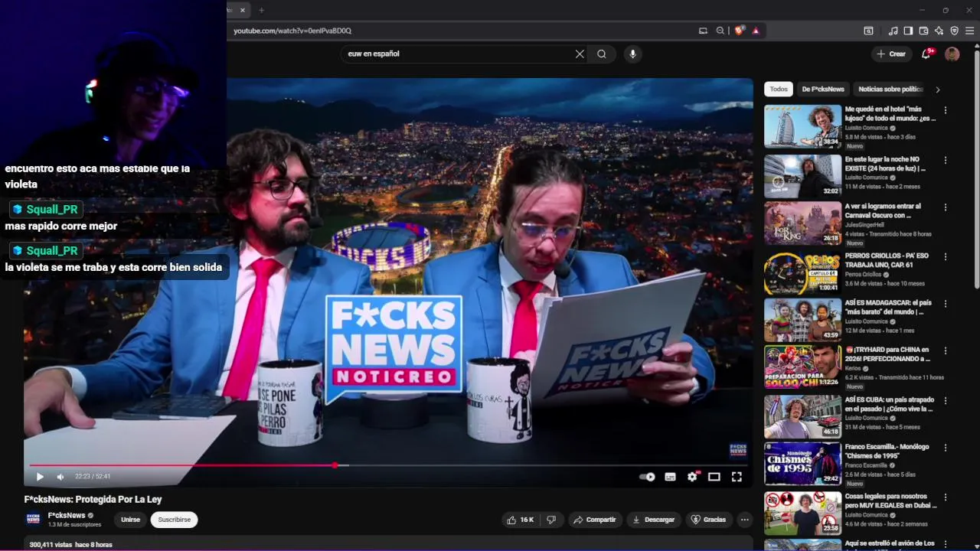Select the Todos filter chip
Viewport: 980px width, 551px height.
pyautogui.click(x=779, y=89)
